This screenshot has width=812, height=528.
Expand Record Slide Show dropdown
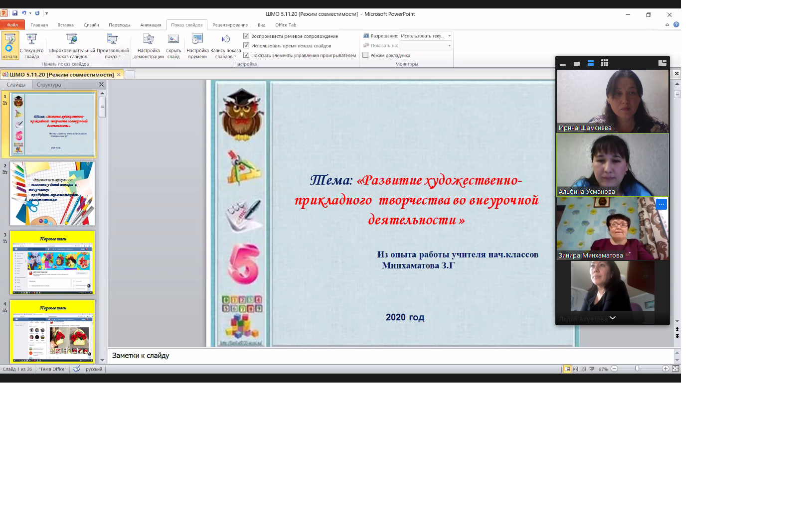click(226, 53)
